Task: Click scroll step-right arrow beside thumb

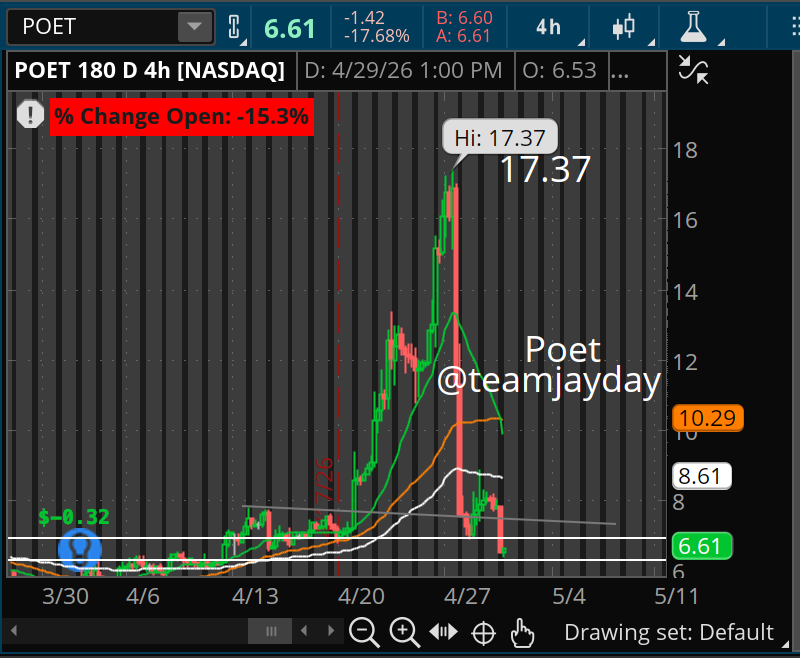Action: click(x=331, y=631)
